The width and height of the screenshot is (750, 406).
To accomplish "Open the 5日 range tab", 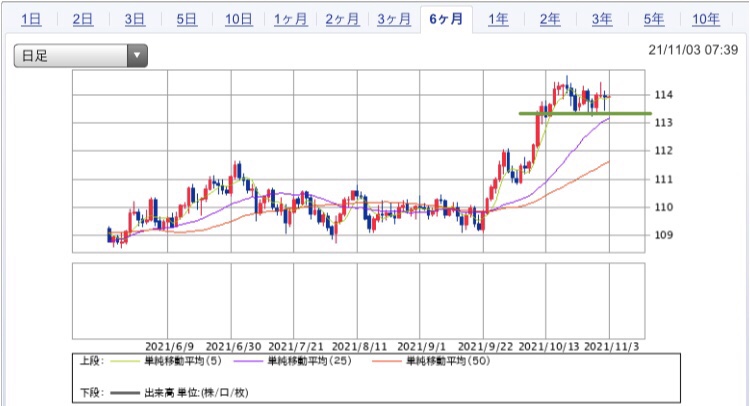I will [187, 20].
